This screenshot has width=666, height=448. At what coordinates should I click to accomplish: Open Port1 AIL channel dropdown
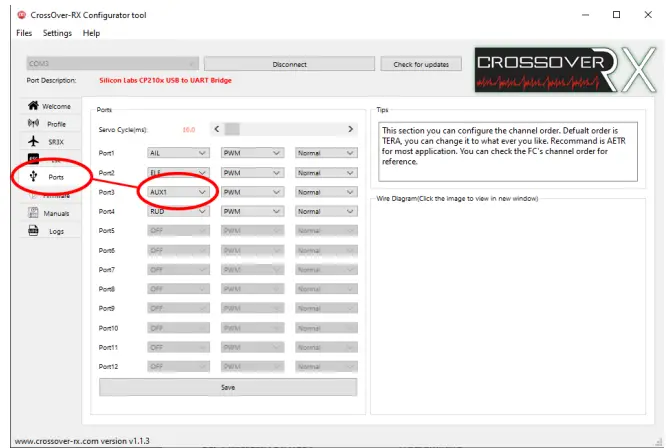178,153
